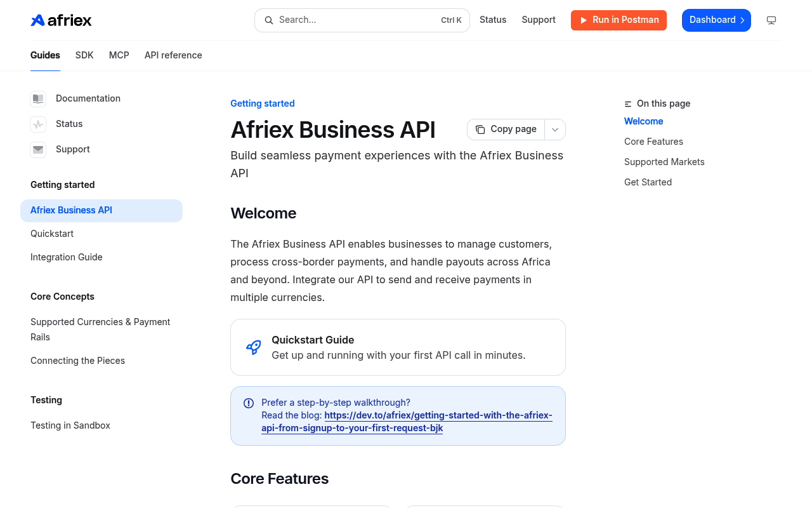Open the Support link in header
This screenshot has width=812, height=508.
(x=539, y=20)
